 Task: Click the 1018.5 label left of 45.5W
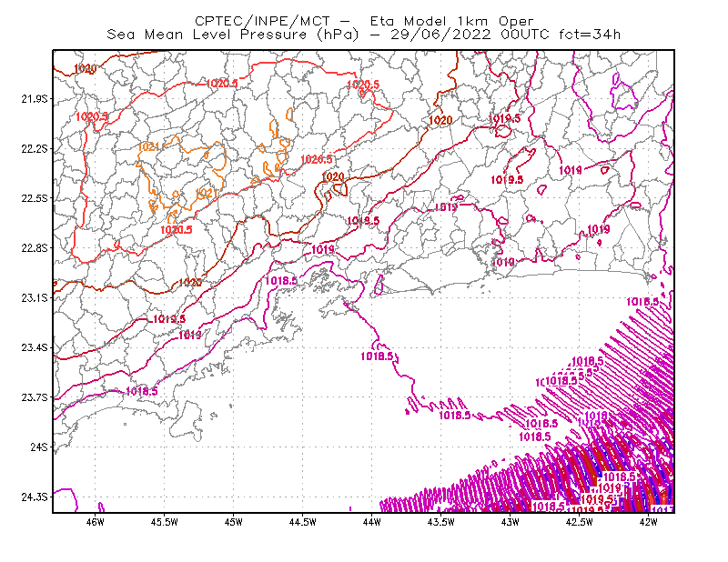(142, 392)
